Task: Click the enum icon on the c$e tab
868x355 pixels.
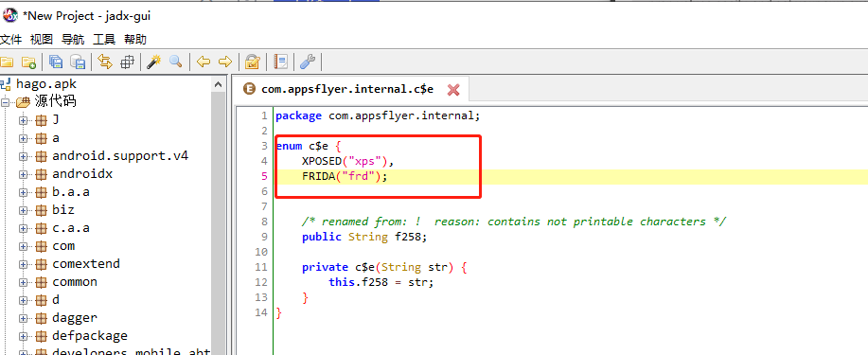Action: 250,89
